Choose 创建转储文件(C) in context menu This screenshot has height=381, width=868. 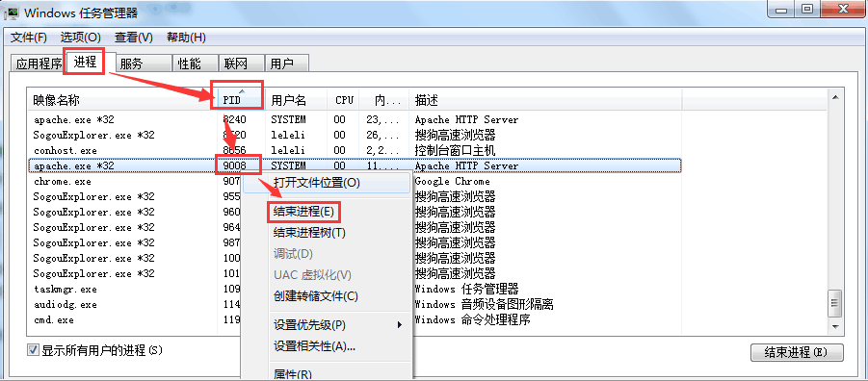point(327,295)
